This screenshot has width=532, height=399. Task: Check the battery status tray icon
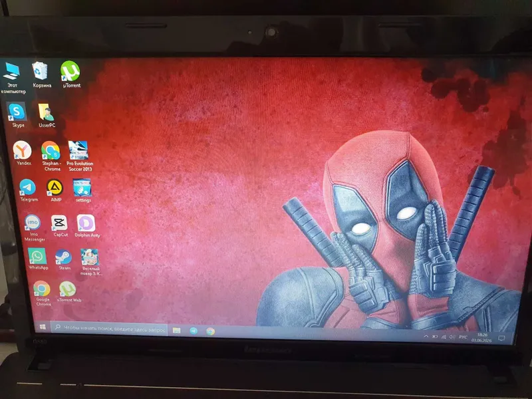coord(435,336)
